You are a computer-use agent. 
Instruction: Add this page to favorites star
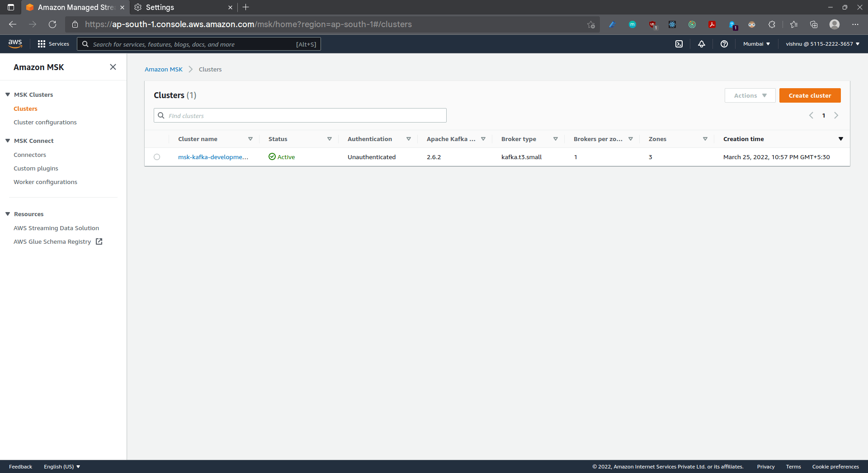[x=591, y=24]
